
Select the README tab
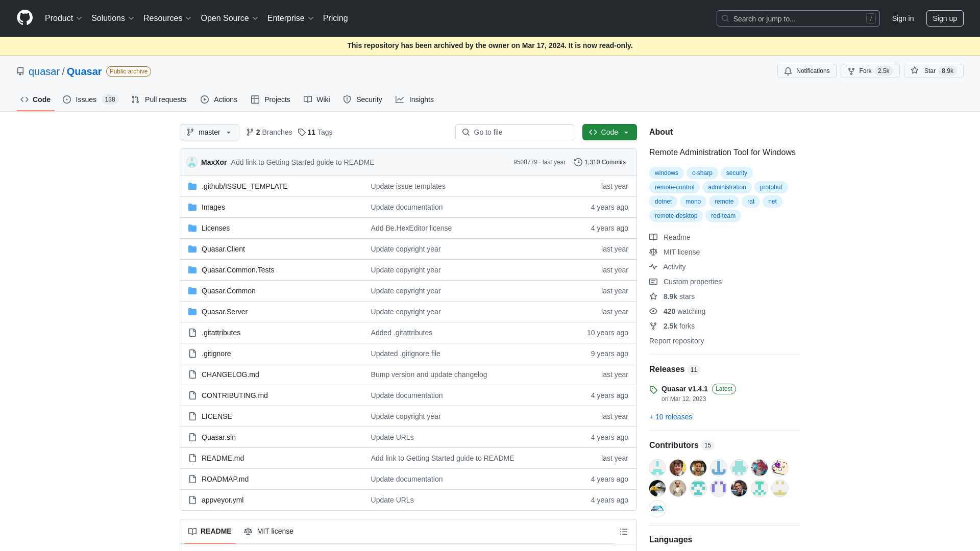(210, 532)
